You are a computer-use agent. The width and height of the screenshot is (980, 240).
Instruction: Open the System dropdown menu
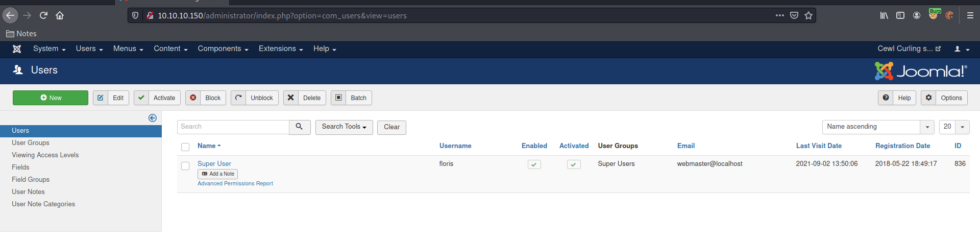[x=50, y=49]
